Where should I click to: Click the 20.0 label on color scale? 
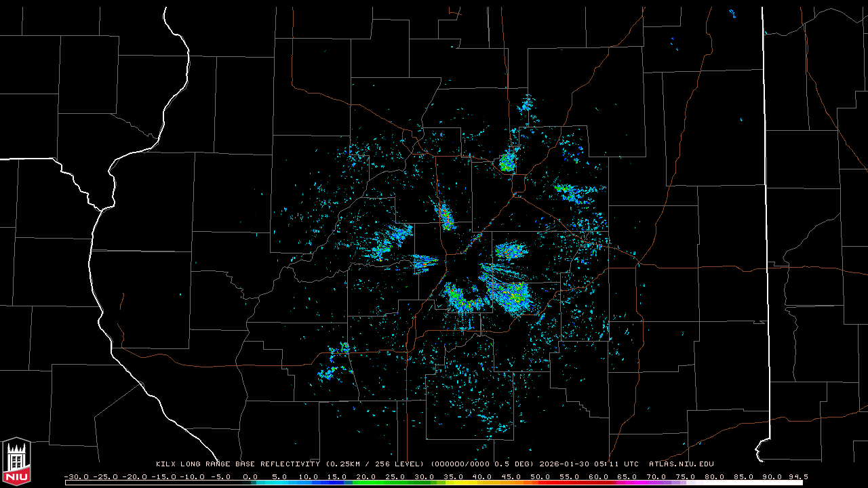pyautogui.click(x=366, y=476)
